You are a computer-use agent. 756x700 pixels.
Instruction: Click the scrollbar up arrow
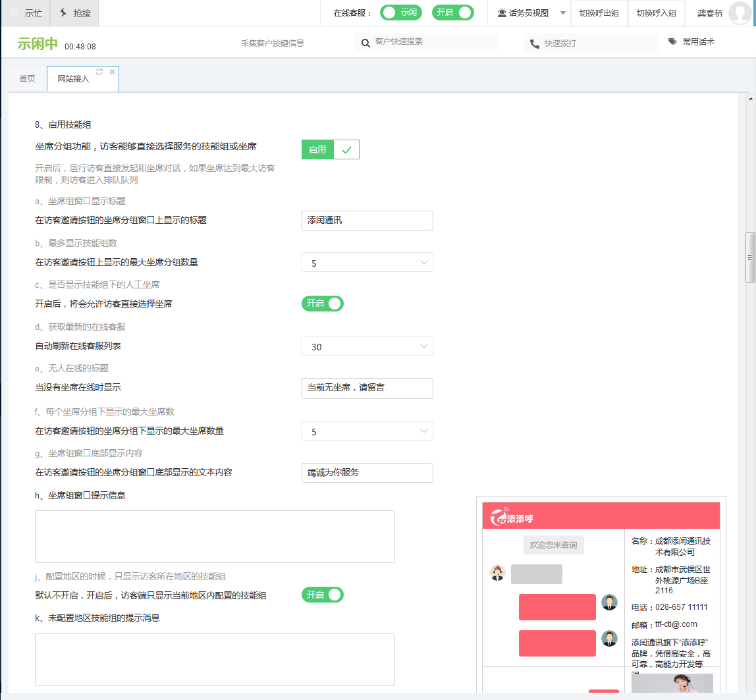(750, 99)
